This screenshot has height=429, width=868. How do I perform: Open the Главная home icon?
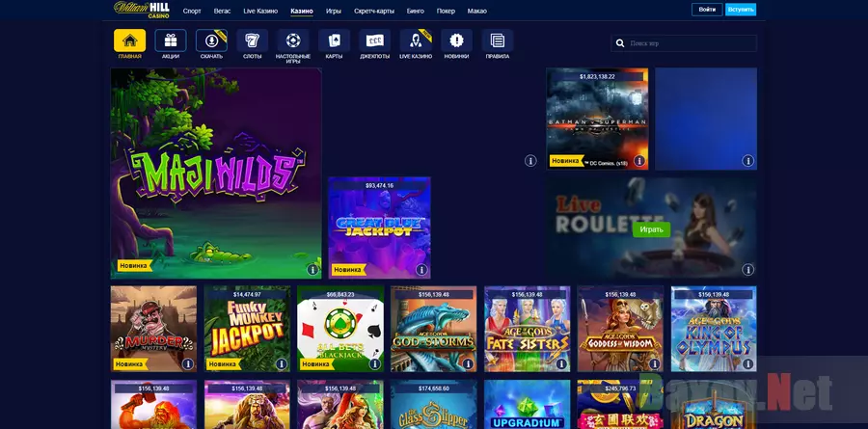pos(129,40)
